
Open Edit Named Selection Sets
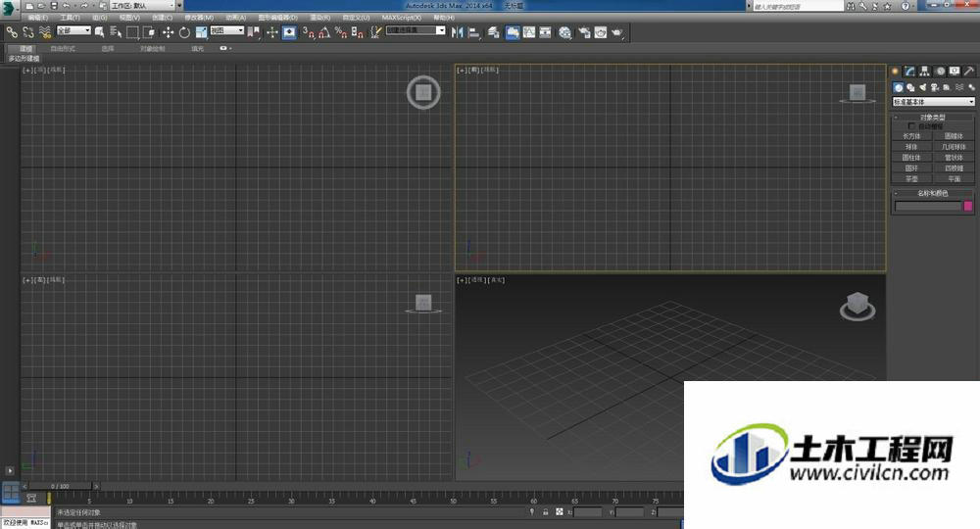pos(375,32)
